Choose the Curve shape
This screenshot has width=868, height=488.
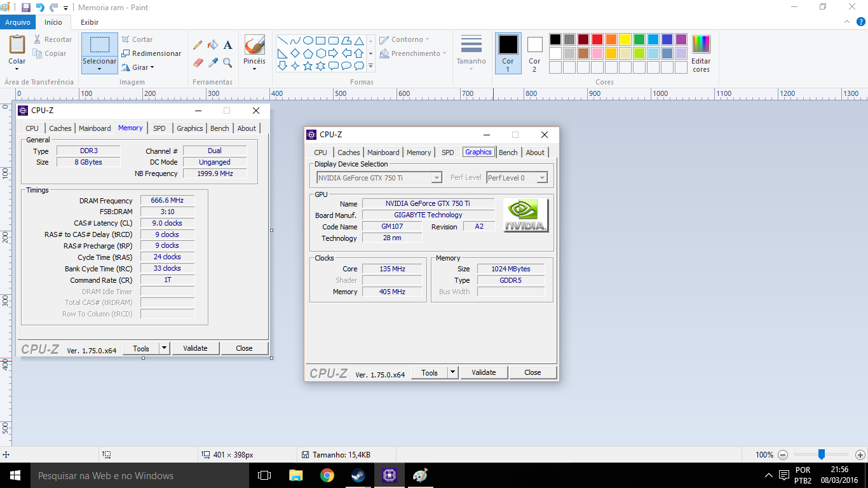pos(295,41)
